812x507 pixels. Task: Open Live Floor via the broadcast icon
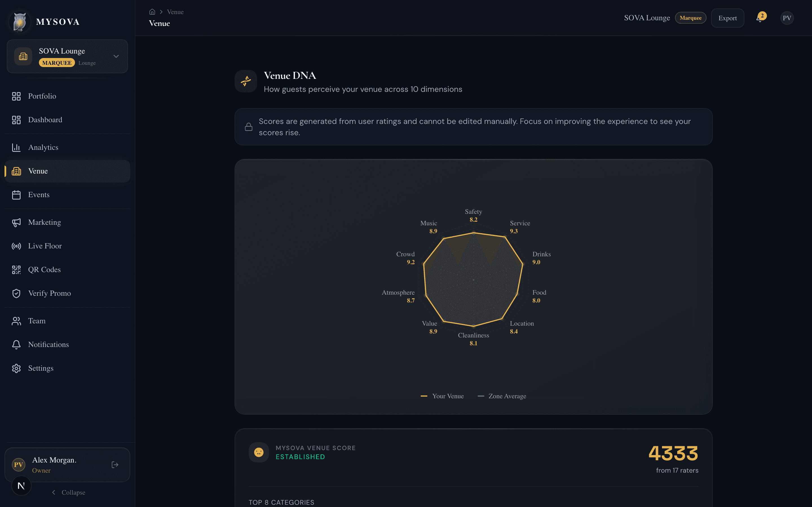(x=16, y=246)
